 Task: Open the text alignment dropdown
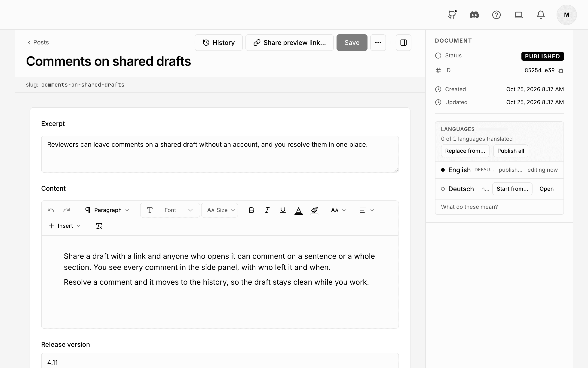point(366,210)
